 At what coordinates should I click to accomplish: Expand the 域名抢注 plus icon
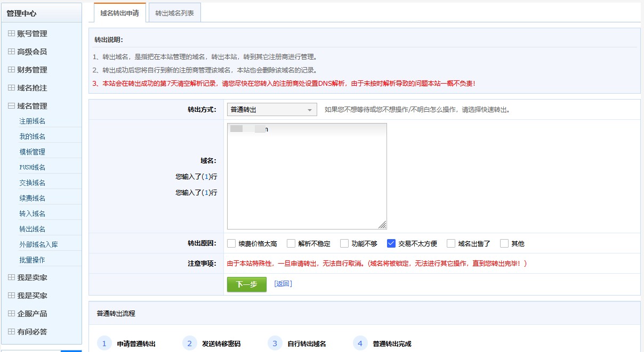pos(11,88)
